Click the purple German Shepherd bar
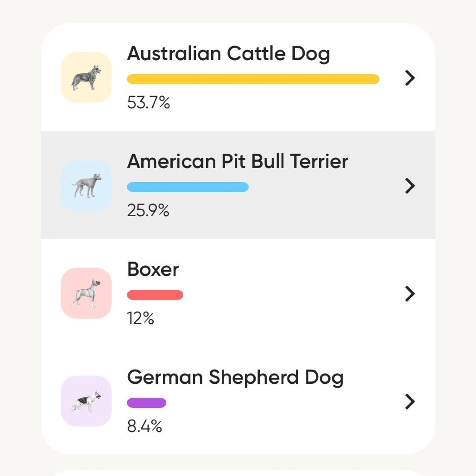Image resolution: width=476 pixels, height=476 pixels. (x=146, y=403)
